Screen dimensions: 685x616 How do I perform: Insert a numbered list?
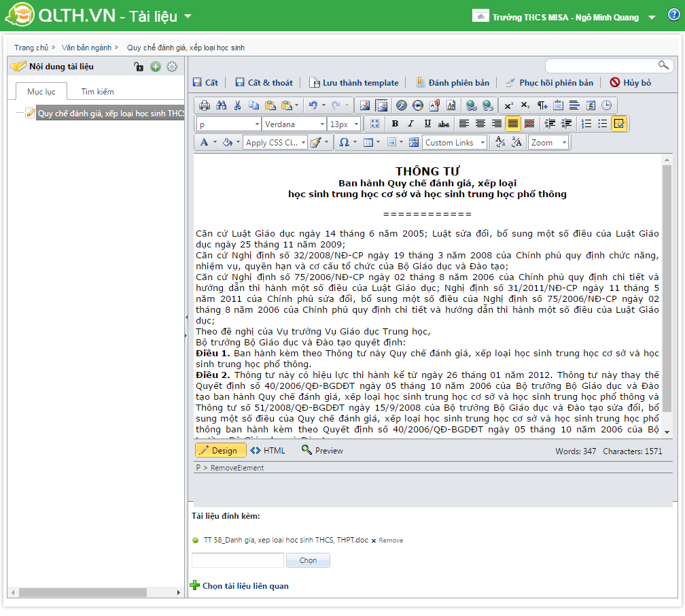point(586,124)
